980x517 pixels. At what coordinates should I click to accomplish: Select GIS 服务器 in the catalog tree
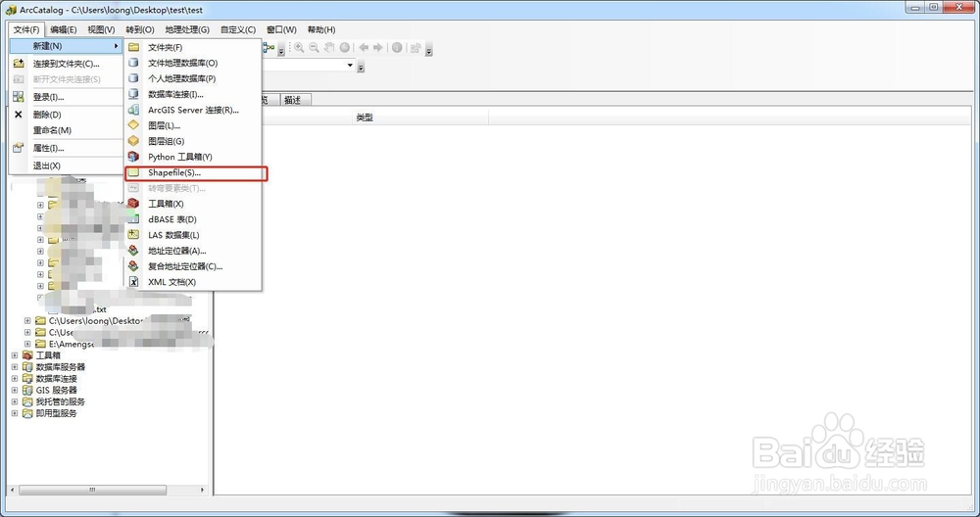56,391
